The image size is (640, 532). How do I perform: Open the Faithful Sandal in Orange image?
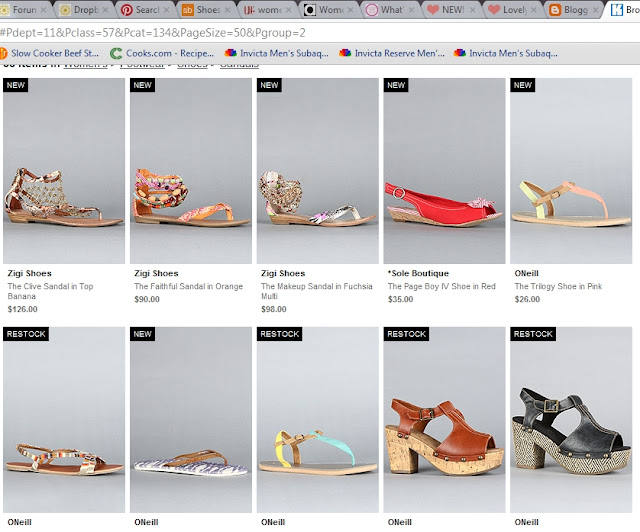click(x=191, y=171)
